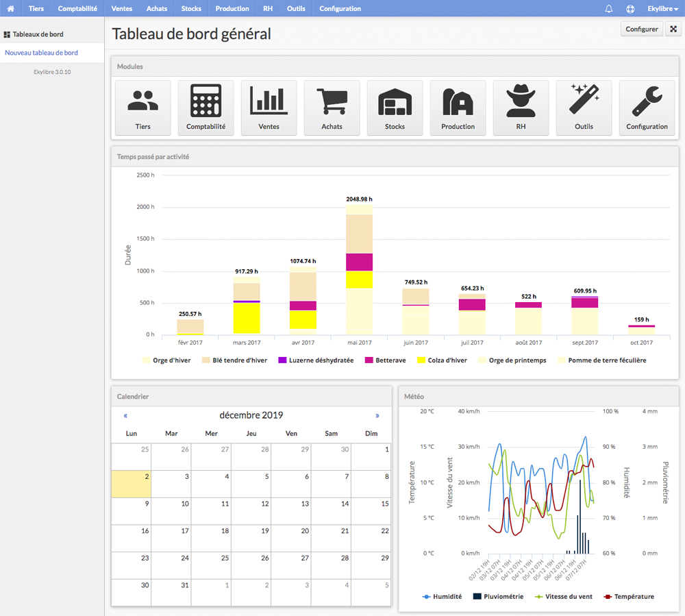Open the Comptabilité menu
685x616 pixels.
point(77,8)
